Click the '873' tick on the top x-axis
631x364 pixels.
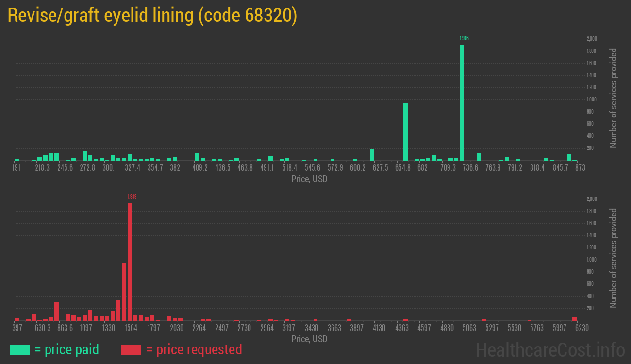(580, 168)
